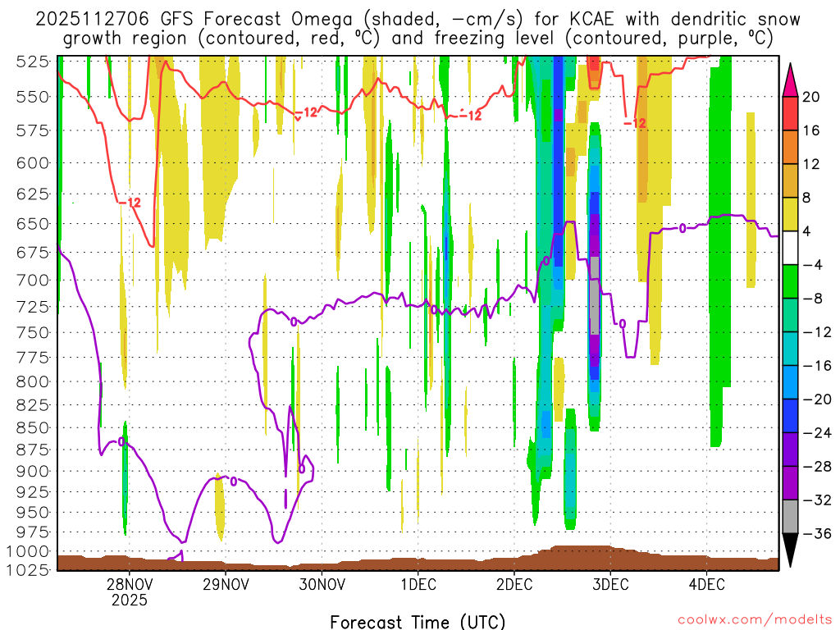Click the 600 pressure level label
840x630 pixels.
pos(33,163)
